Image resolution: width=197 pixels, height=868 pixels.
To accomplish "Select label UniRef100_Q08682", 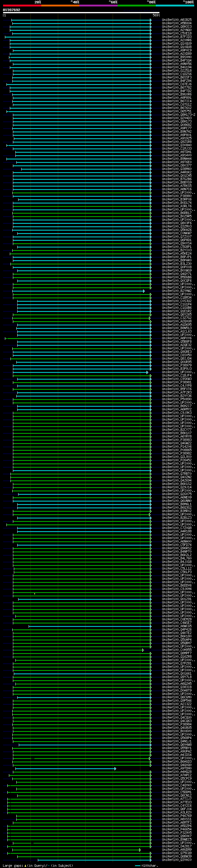I will 177,125.
